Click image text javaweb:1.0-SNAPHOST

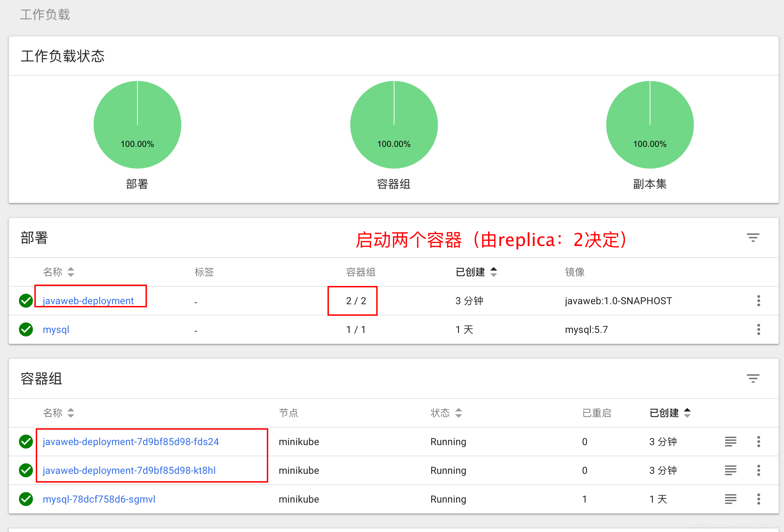(x=619, y=301)
